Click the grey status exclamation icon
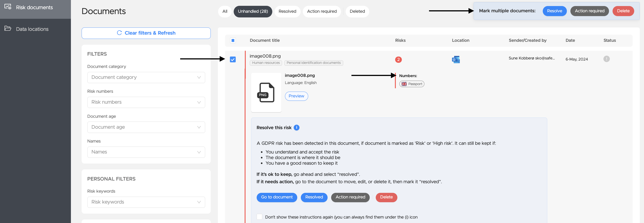This screenshot has height=223, width=644. [x=606, y=59]
